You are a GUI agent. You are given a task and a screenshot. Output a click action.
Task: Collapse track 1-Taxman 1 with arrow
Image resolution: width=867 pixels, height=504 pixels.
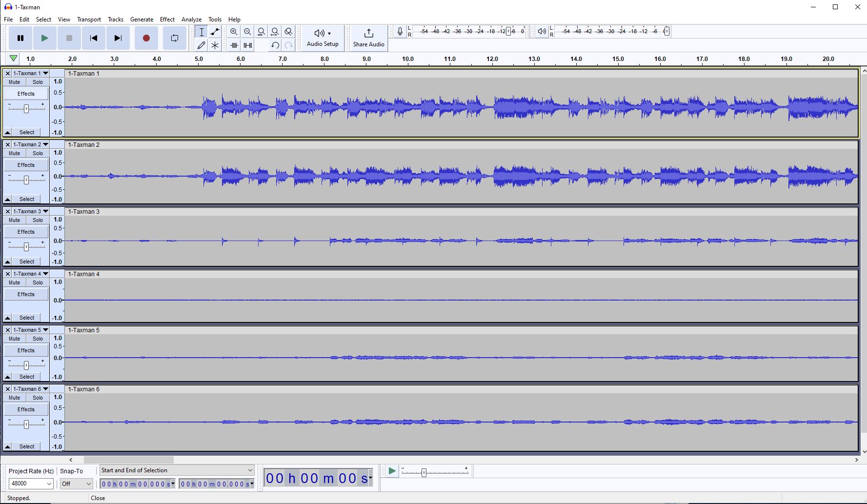pyautogui.click(x=7, y=132)
